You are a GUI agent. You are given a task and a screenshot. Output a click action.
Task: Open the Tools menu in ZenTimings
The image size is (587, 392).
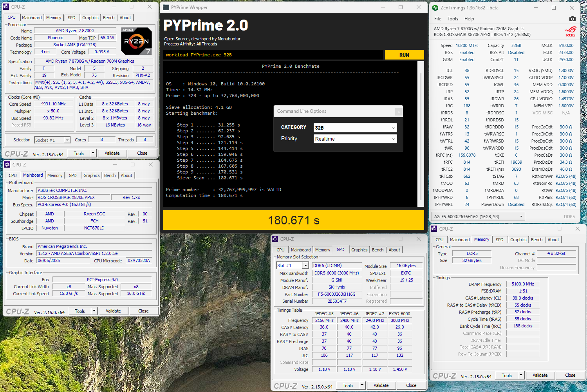point(453,19)
